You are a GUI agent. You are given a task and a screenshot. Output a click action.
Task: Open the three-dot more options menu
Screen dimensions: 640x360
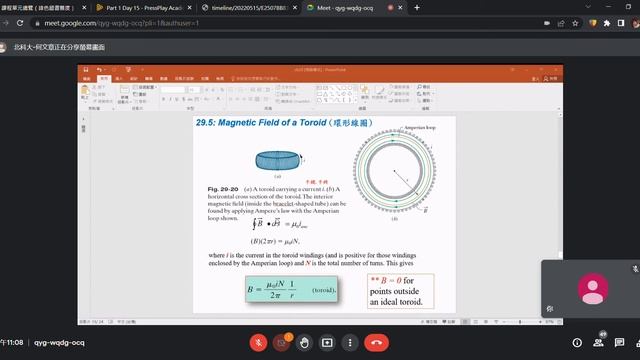350,343
